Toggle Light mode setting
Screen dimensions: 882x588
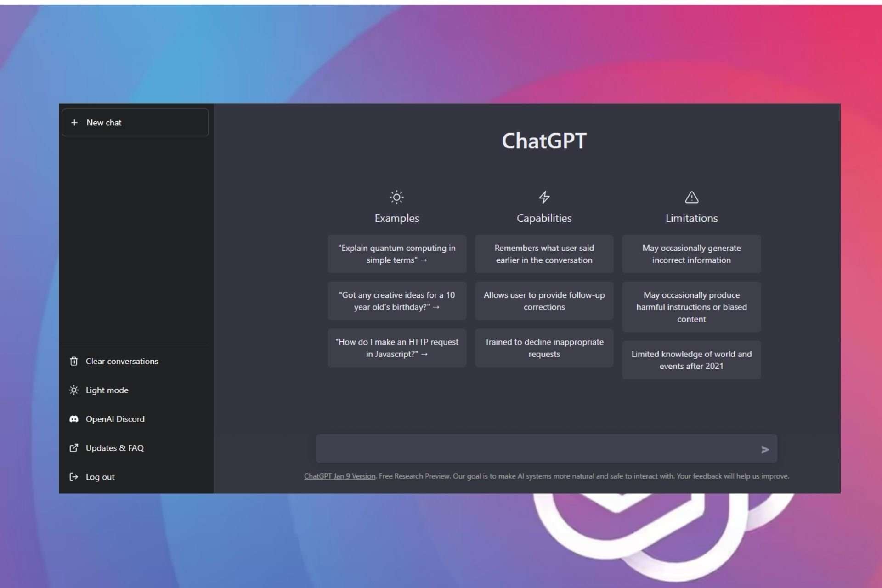coord(106,390)
